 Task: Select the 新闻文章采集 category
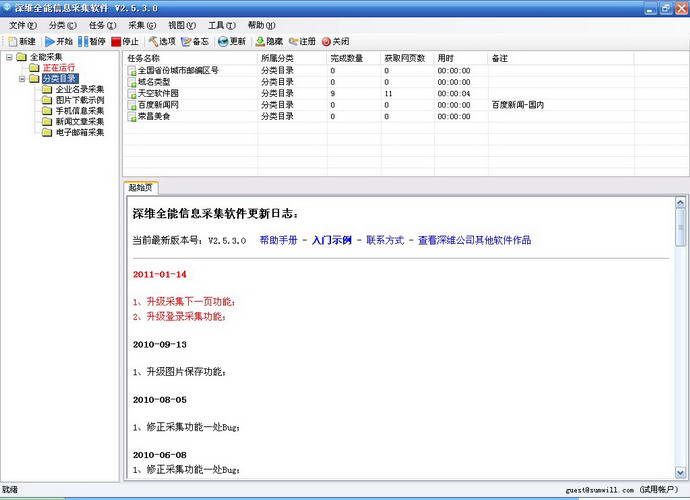click(80, 121)
